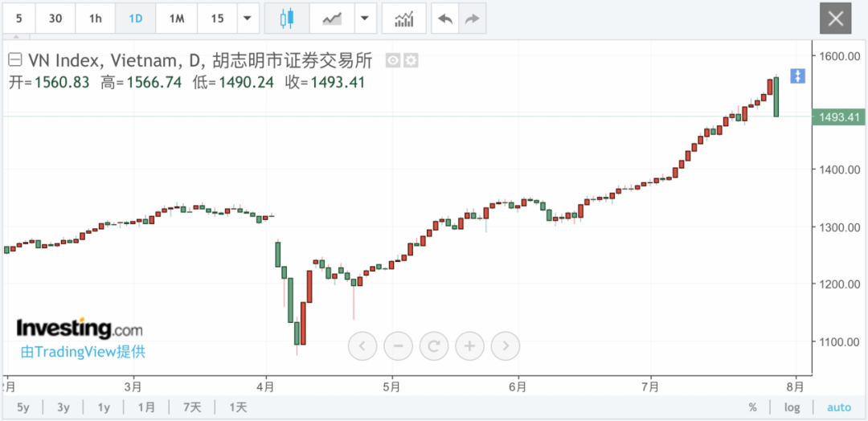Select the area chart type icon

tap(331, 18)
